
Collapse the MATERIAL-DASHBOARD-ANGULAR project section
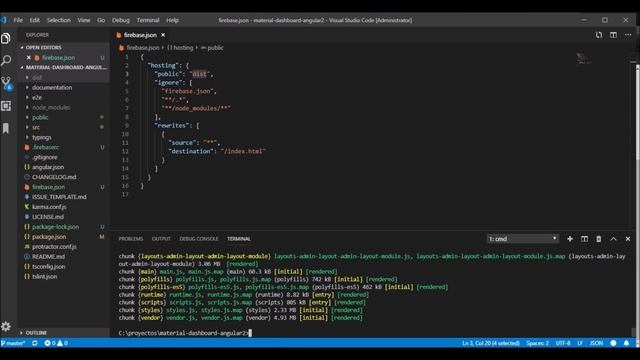click(64, 67)
